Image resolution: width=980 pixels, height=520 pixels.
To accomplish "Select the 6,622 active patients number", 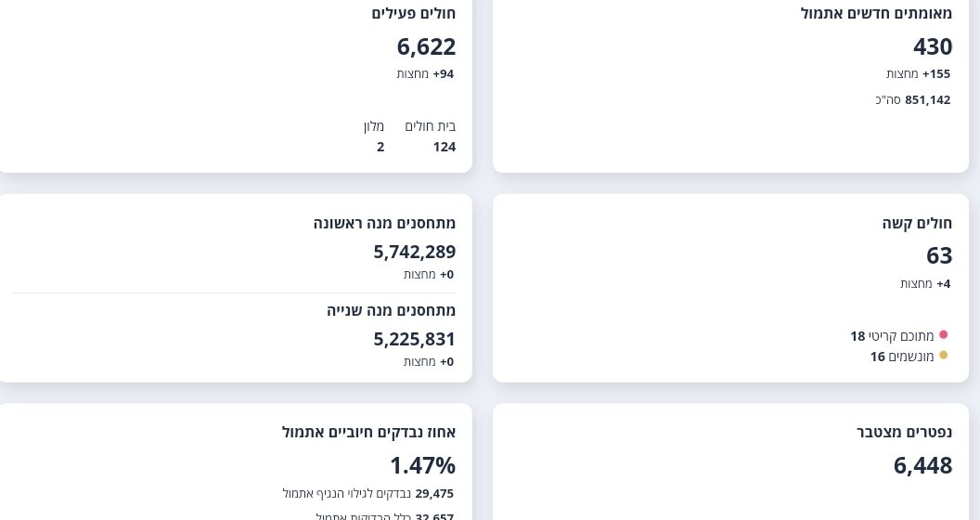I will tap(426, 47).
